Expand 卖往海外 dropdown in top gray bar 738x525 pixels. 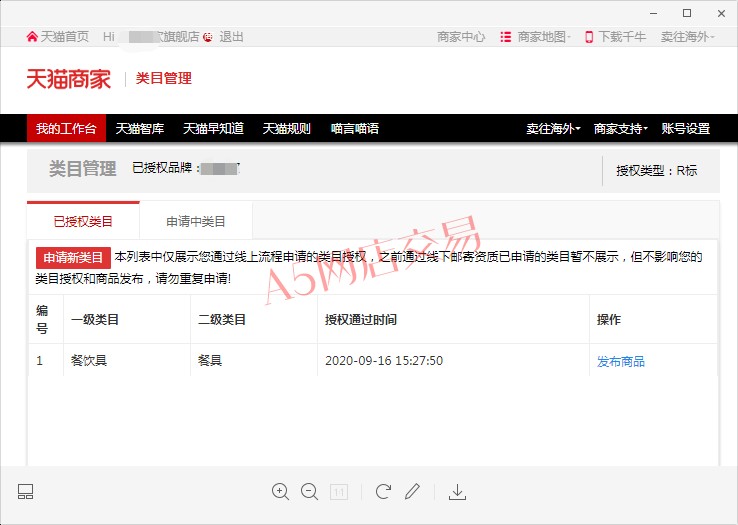click(687, 37)
